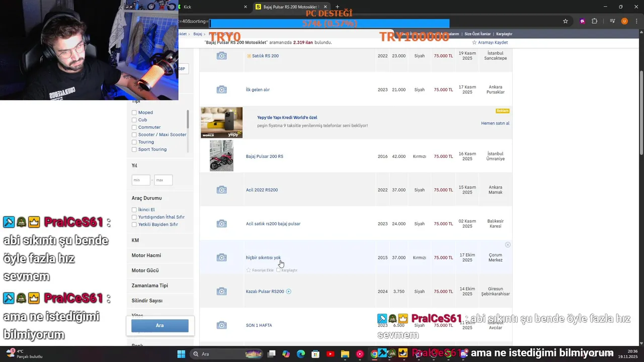Expand the Silindir Sayısı filter section
Viewport: 644px width, 362px height.
(x=160, y=301)
